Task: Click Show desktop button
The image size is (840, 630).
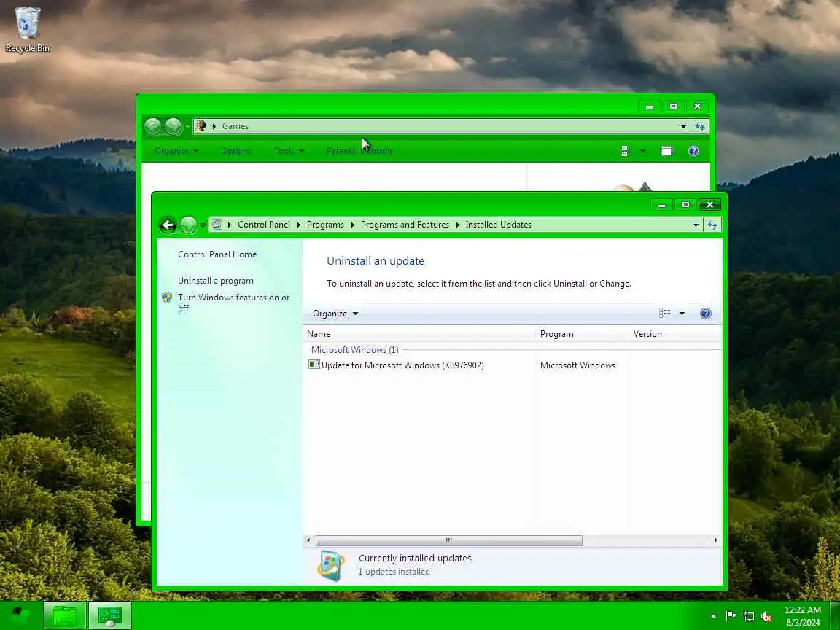Action: (835, 616)
